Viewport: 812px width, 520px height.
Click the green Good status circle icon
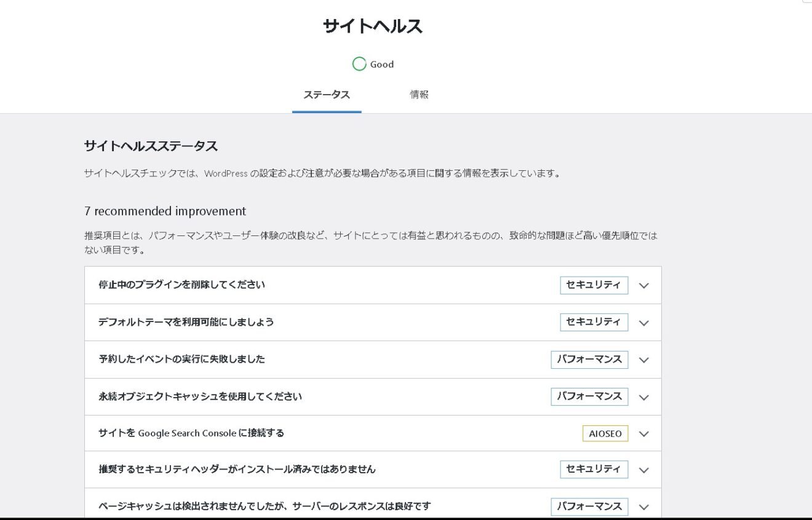(360, 64)
